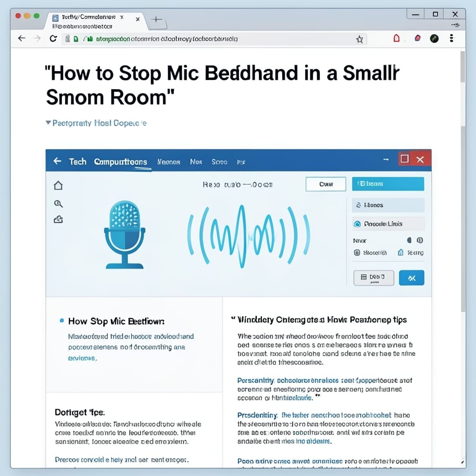Click the grey button with list icon
The width and height of the screenshot is (476, 476).
(x=374, y=278)
